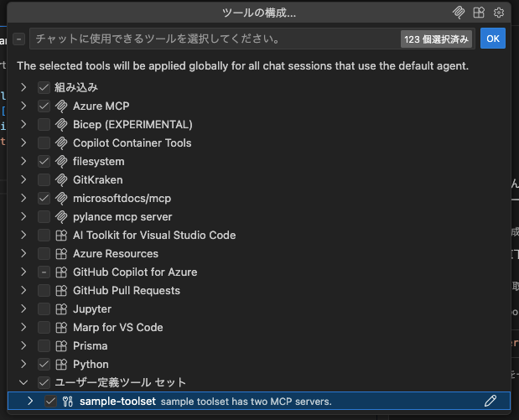Expand the Bicep (EXPERIMENTAL) group

(23, 124)
